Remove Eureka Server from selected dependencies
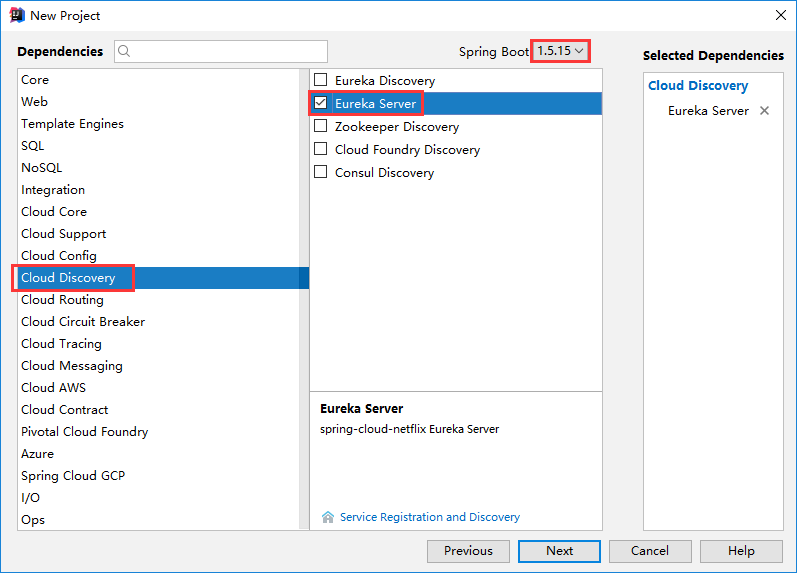Image resolution: width=797 pixels, height=573 pixels. [764, 110]
